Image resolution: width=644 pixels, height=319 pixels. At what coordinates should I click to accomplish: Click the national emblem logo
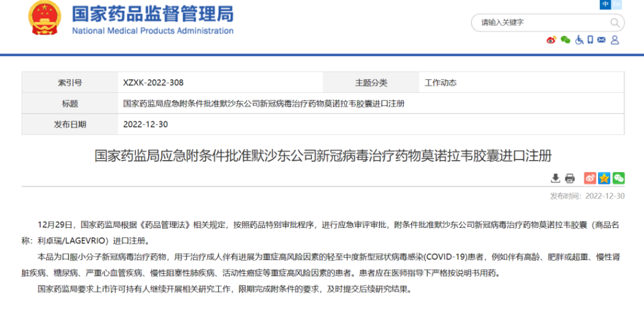click(45, 18)
